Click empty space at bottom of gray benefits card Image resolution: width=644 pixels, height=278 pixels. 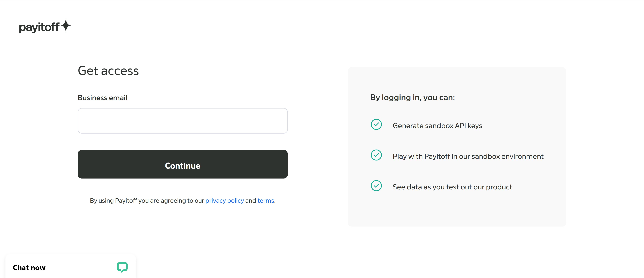pyautogui.click(x=457, y=212)
